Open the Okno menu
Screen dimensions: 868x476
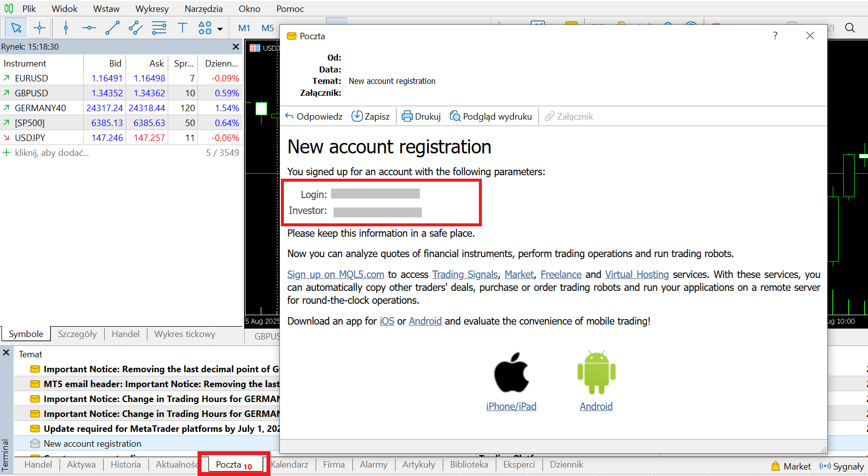pos(249,9)
